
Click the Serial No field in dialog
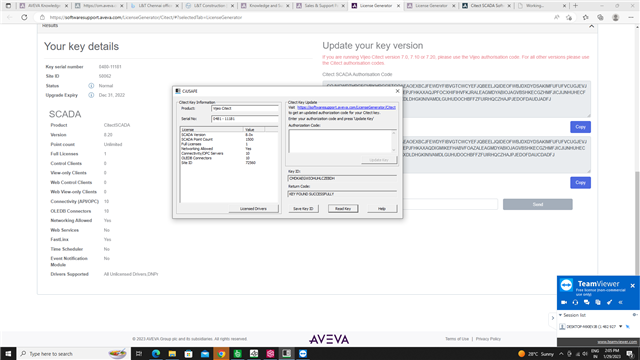pyautogui.click(x=245, y=119)
